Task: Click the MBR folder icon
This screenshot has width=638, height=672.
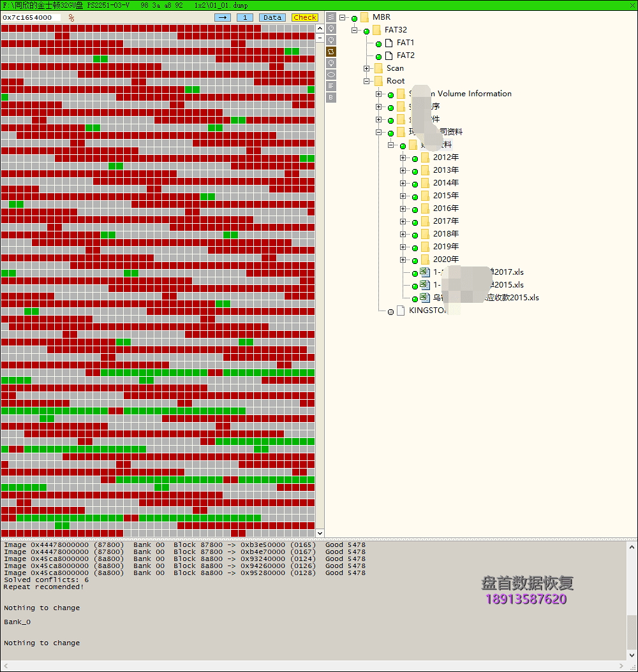Action: click(364, 17)
